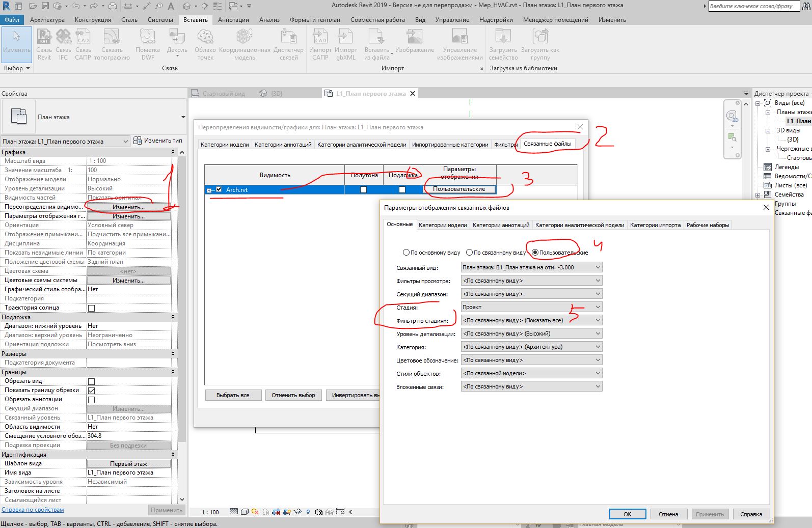The image size is (812, 528).
Task: Click the Open folder icon in quick access toolbar
Action: [33, 6]
